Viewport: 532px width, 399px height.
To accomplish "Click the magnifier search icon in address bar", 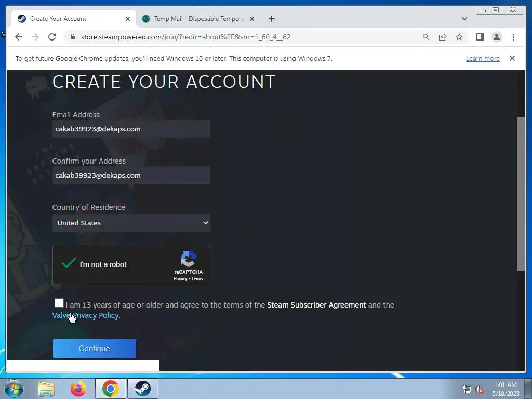I will [x=426, y=37].
